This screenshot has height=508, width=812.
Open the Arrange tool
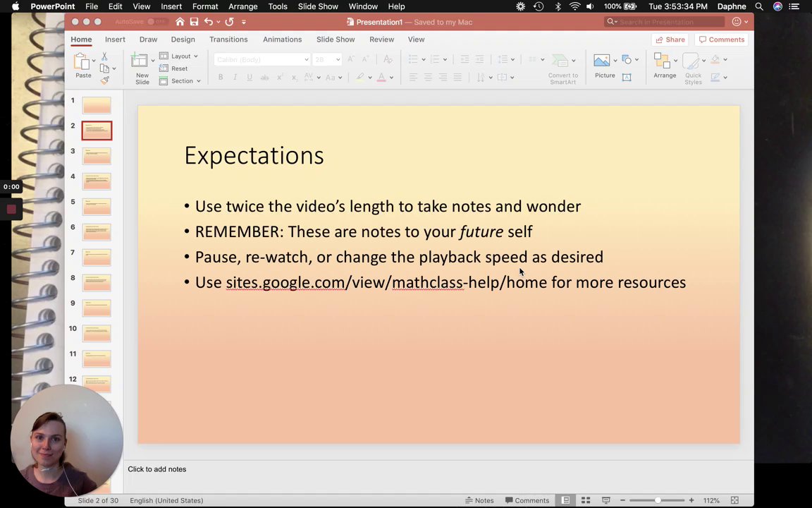665,66
